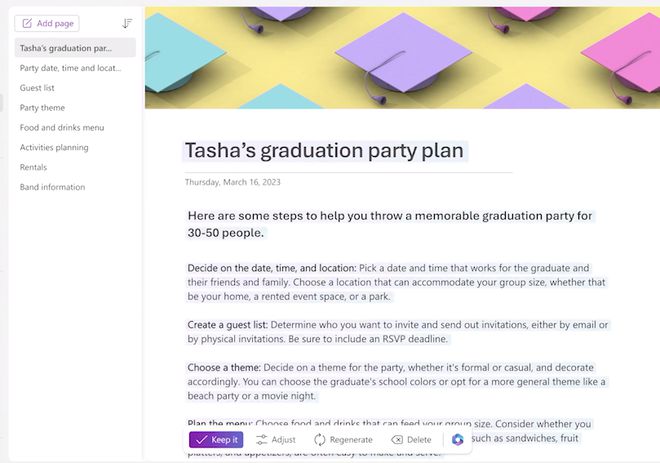
Task: Select the Tasha's graduation party plan page
Action: tap(66, 48)
